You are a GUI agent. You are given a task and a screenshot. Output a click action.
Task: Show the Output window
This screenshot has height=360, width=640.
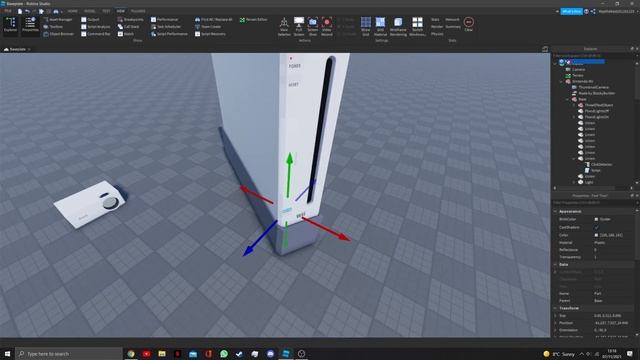click(90, 20)
